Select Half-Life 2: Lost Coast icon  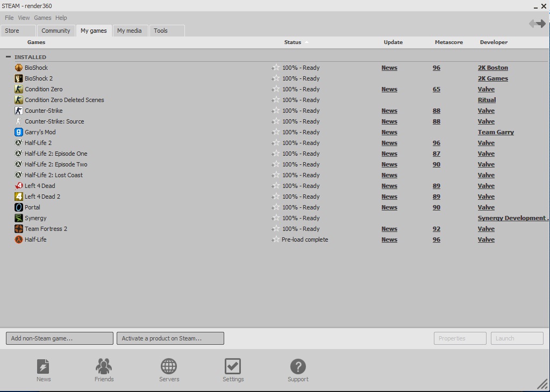(x=19, y=175)
